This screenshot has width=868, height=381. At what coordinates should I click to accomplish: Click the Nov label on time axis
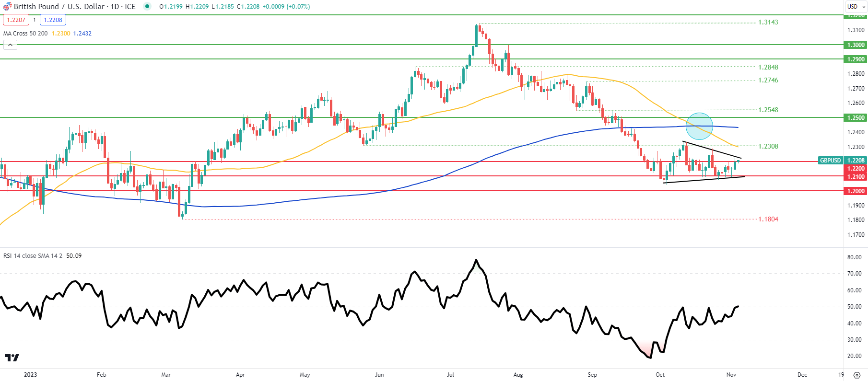coord(731,374)
